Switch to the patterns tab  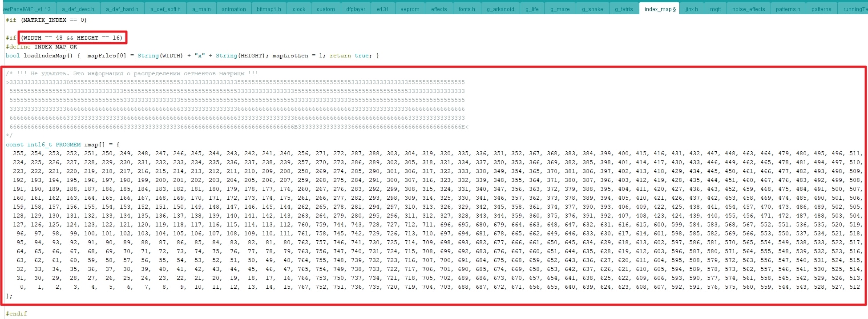(x=821, y=9)
